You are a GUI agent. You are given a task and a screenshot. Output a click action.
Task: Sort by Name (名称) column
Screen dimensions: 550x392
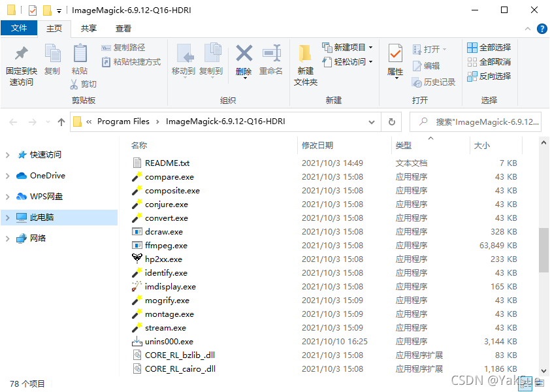tap(139, 145)
